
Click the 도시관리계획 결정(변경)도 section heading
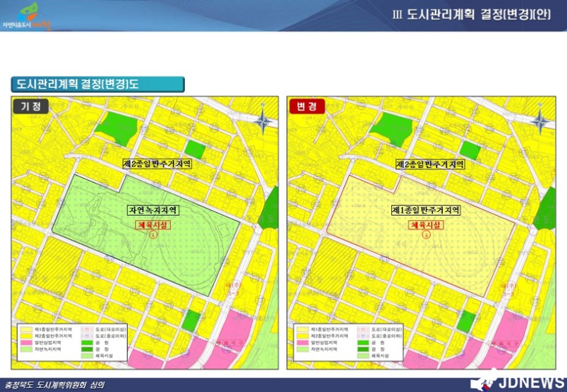pos(97,84)
